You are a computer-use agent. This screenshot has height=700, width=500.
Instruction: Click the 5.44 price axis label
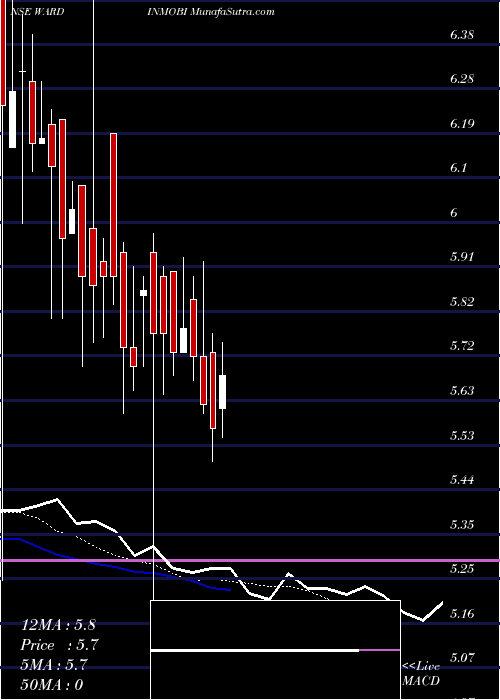click(x=462, y=479)
